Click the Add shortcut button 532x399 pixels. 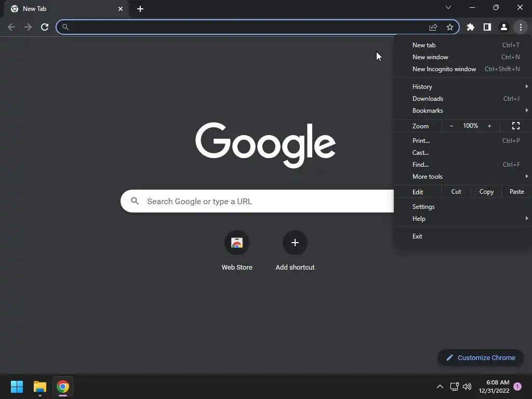(295, 250)
